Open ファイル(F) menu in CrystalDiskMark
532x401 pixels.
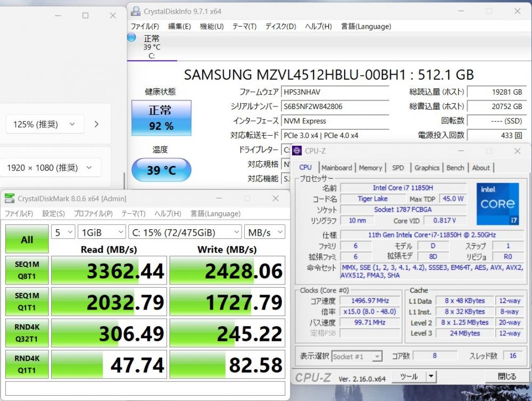(x=19, y=213)
